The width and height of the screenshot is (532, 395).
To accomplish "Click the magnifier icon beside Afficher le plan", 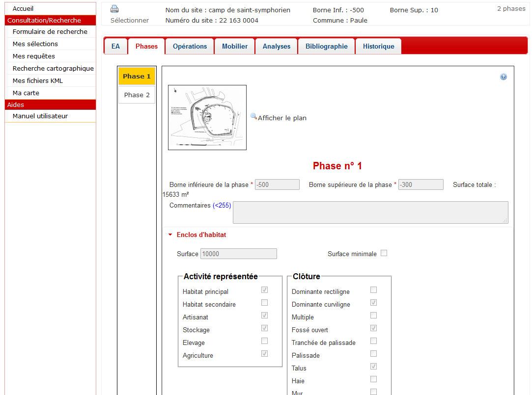I will 253,117.
